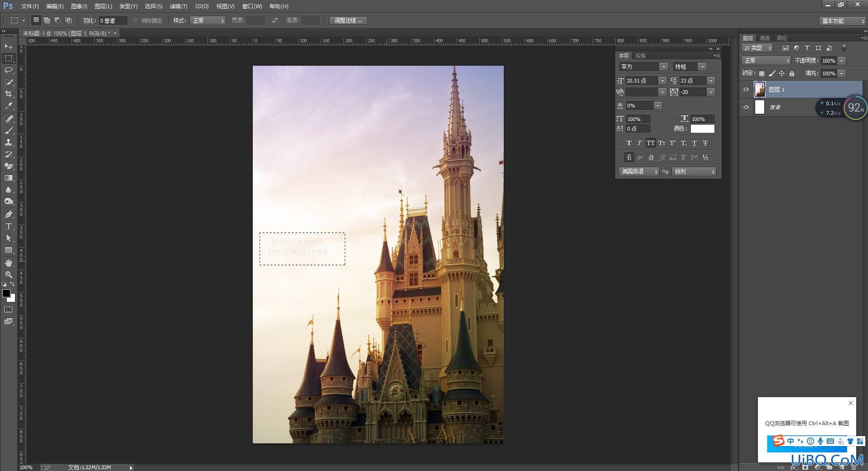Screen dimensions: 868x471
Task: Select the Clone Stamp tool
Action: point(9,142)
